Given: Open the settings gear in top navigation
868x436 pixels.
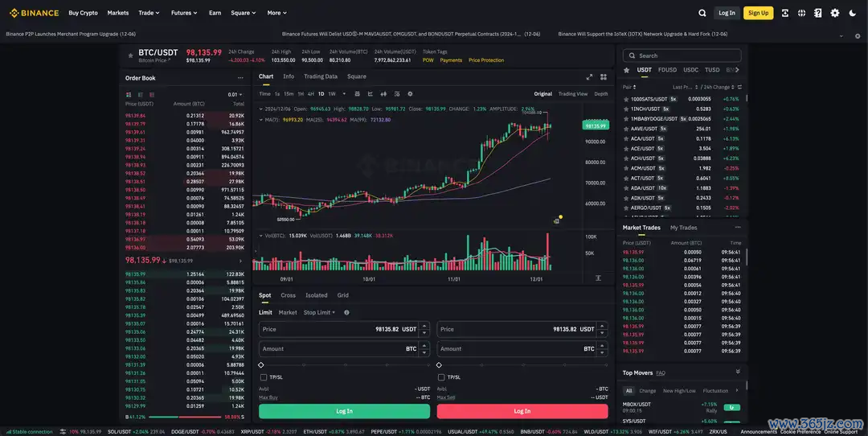Looking at the screenshot, I should 835,13.
